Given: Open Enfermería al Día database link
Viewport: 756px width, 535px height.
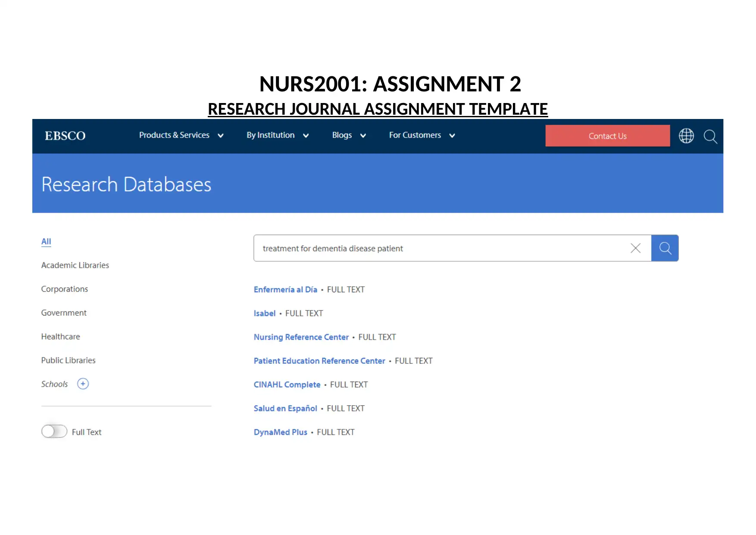Looking at the screenshot, I should pos(285,290).
